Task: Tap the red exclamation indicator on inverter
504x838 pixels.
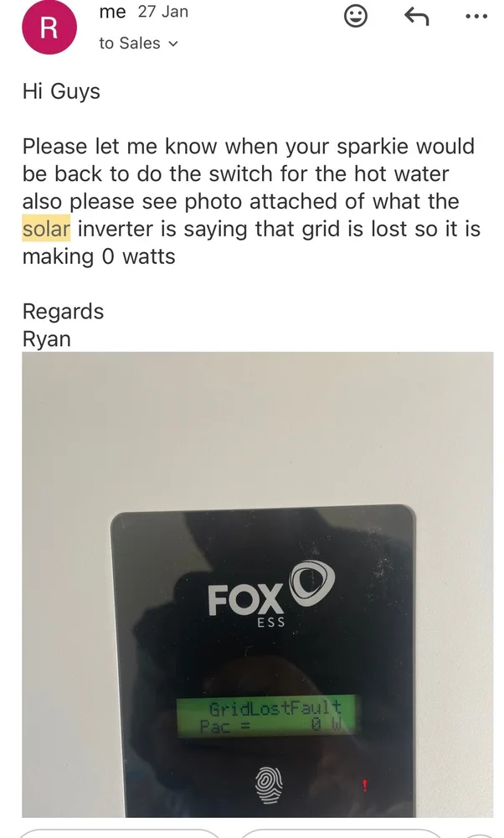Action: coord(365,786)
